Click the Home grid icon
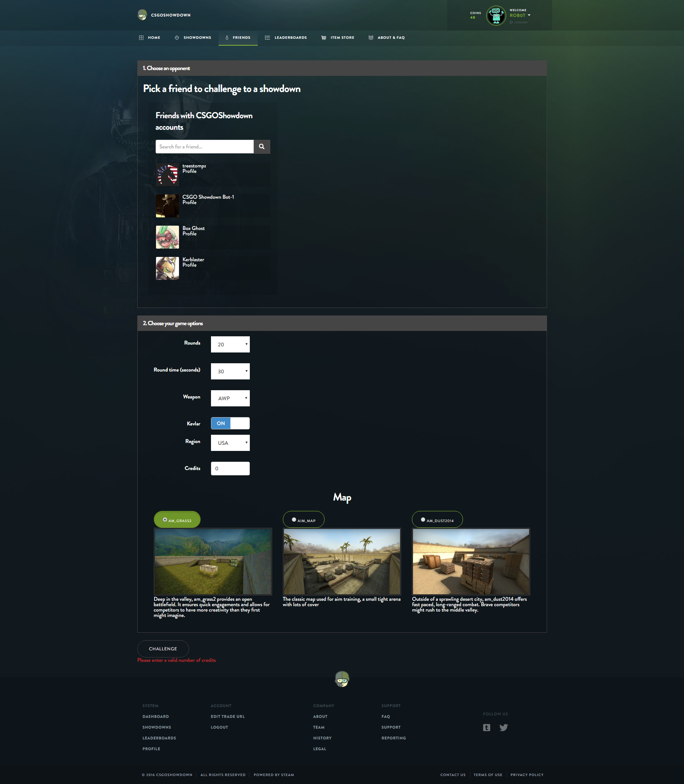The image size is (684, 784). (x=141, y=38)
